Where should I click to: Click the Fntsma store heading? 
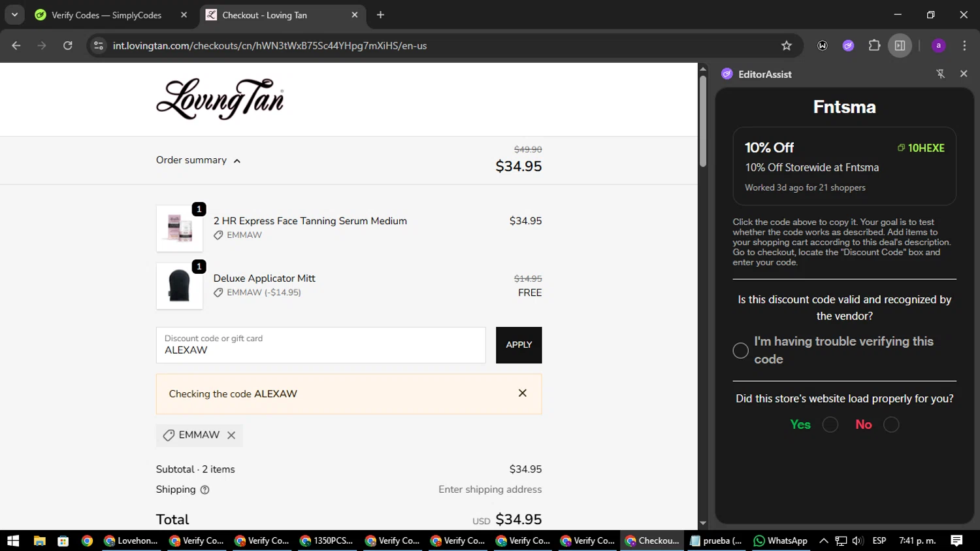click(844, 107)
